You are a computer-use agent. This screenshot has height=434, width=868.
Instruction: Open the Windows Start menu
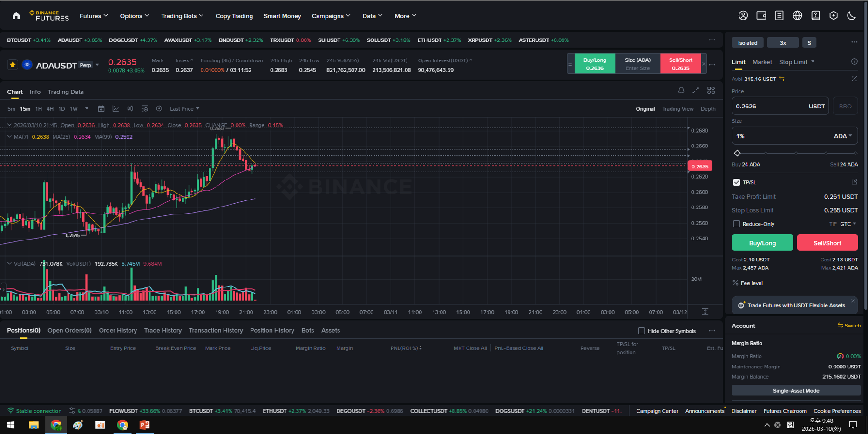pyautogui.click(x=11, y=425)
